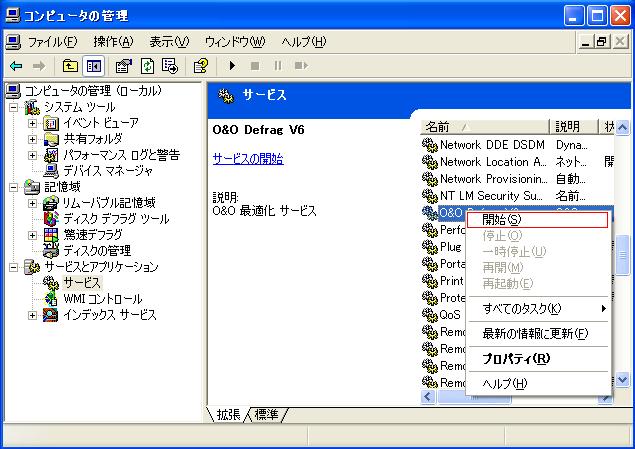Open the ウィンドウ(W) menu

click(235, 42)
